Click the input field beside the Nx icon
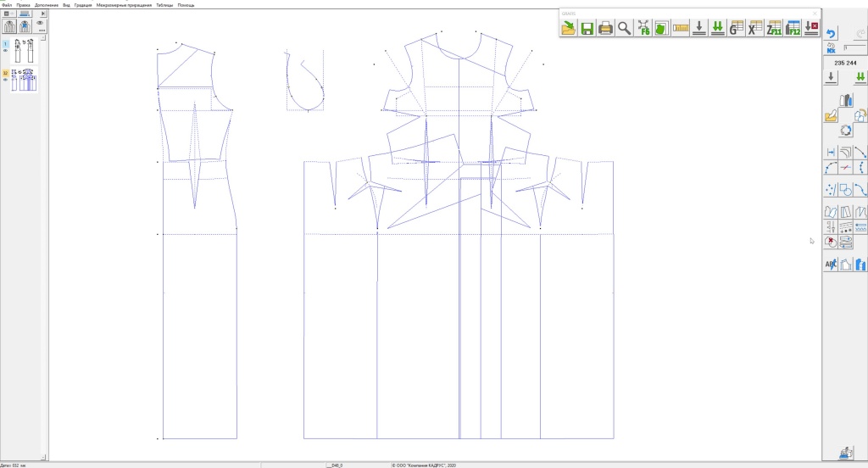868x468 pixels. coord(854,48)
